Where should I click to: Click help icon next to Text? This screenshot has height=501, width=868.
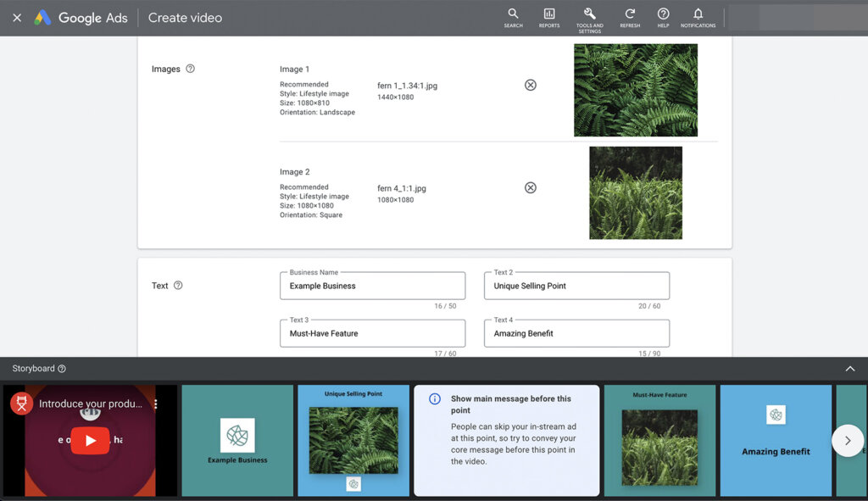(x=178, y=286)
